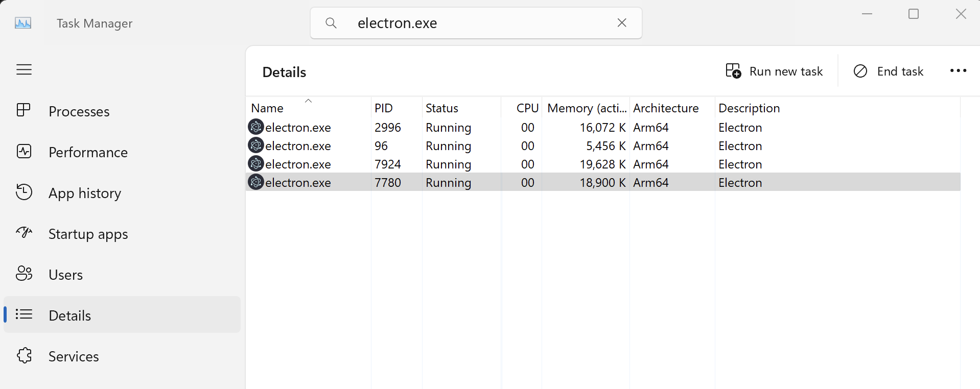Click memory value 19,628 K

click(602, 164)
